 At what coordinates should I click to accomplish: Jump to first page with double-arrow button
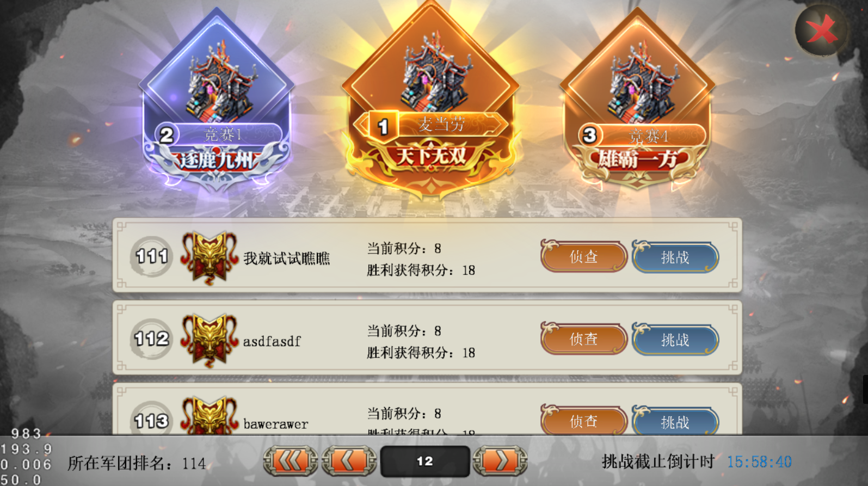(291, 461)
